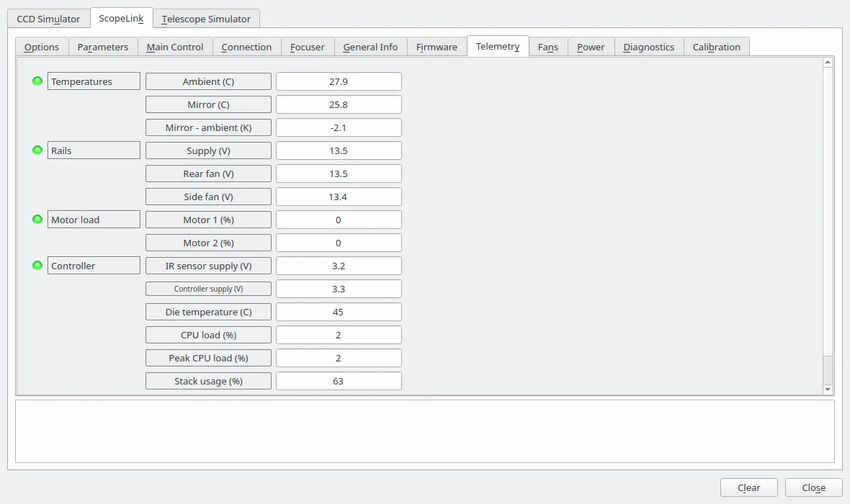Click the IR sensor supply (V) label
This screenshot has height=504, width=850.
[209, 266]
